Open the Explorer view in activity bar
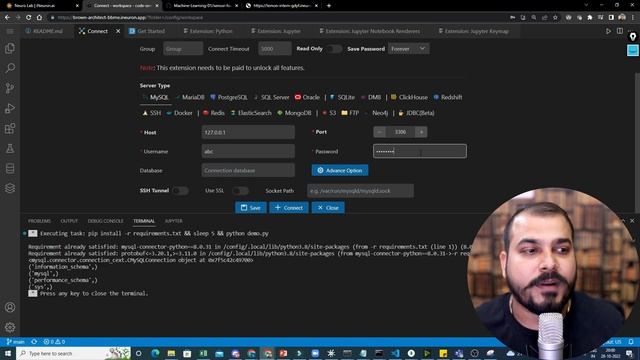Viewport: 640px width, 360px height. pos(10,48)
